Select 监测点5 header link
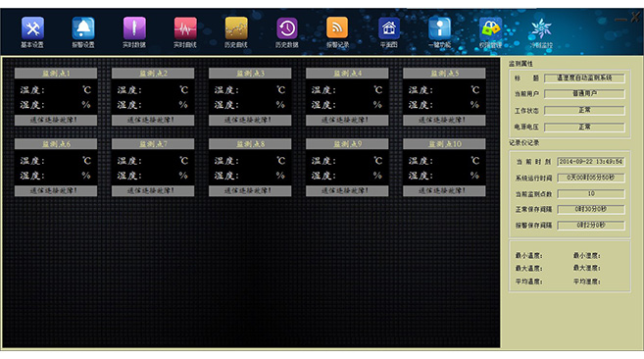The image size is (644, 359). pyautogui.click(x=444, y=74)
